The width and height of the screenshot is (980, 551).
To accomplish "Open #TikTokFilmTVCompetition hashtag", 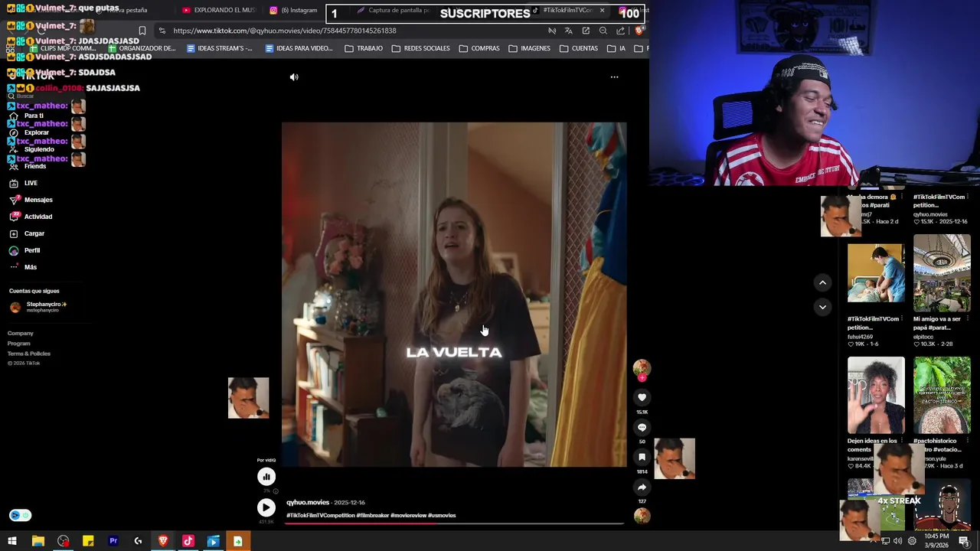I will [x=321, y=515].
